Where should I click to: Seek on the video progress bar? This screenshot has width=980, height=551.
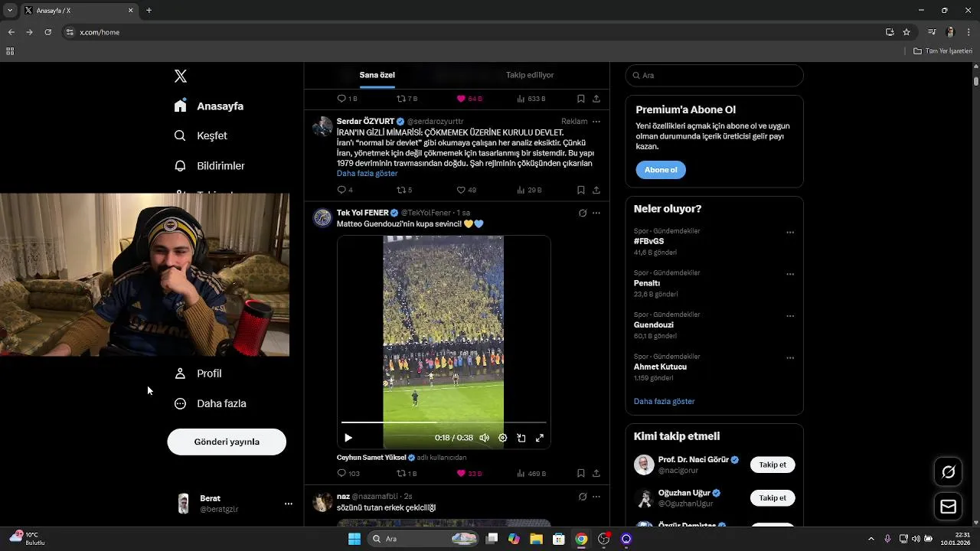pos(443,422)
